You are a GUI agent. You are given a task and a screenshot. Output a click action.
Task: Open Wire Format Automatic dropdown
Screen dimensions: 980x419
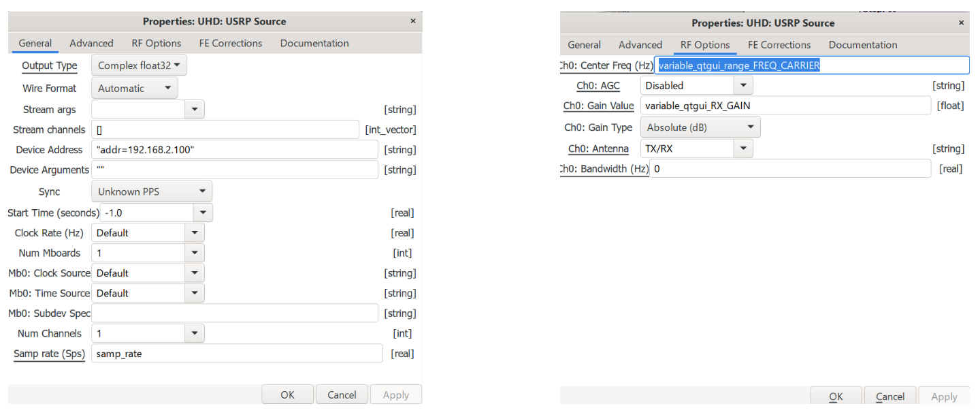pos(135,88)
